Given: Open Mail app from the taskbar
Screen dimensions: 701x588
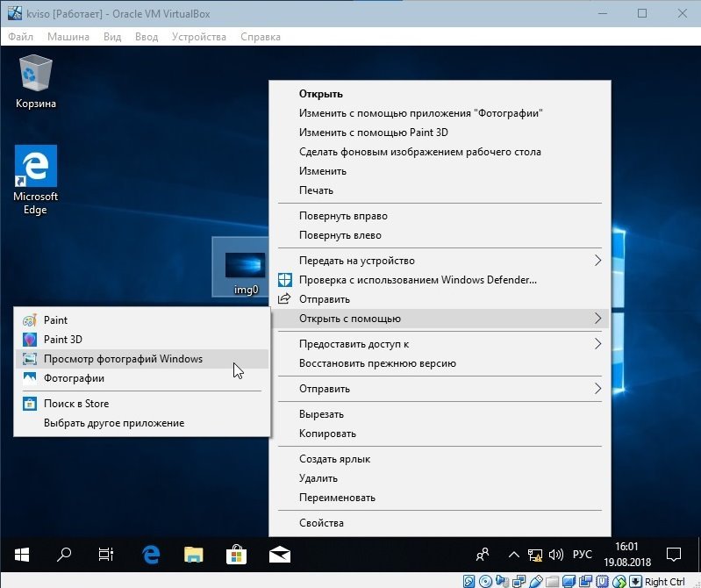Looking at the screenshot, I should pos(279,555).
